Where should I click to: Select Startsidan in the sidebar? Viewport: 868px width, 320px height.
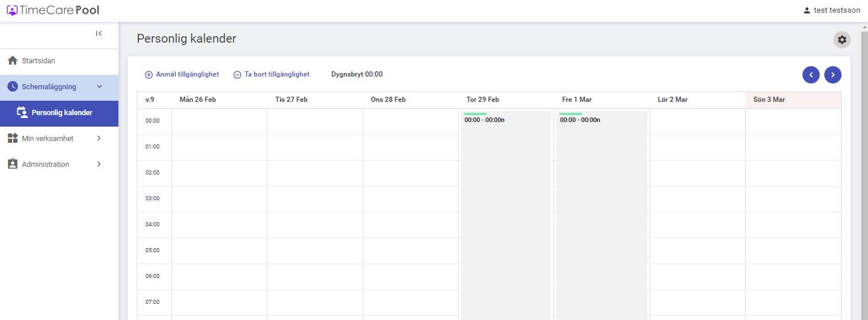pos(59,60)
